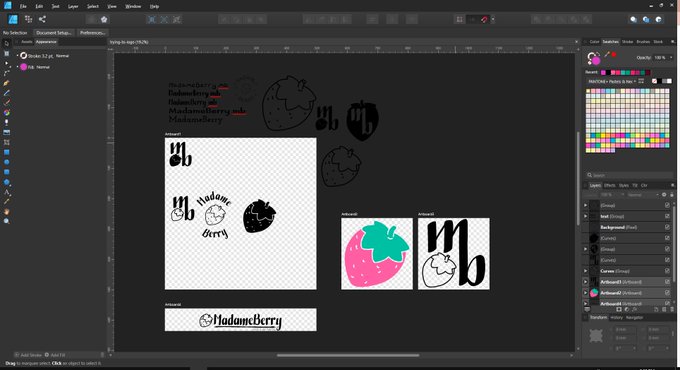The height and width of the screenshot is (370, 680).
Task: Open the Opacity dropdown in Swatches
Action: [671, 58]
